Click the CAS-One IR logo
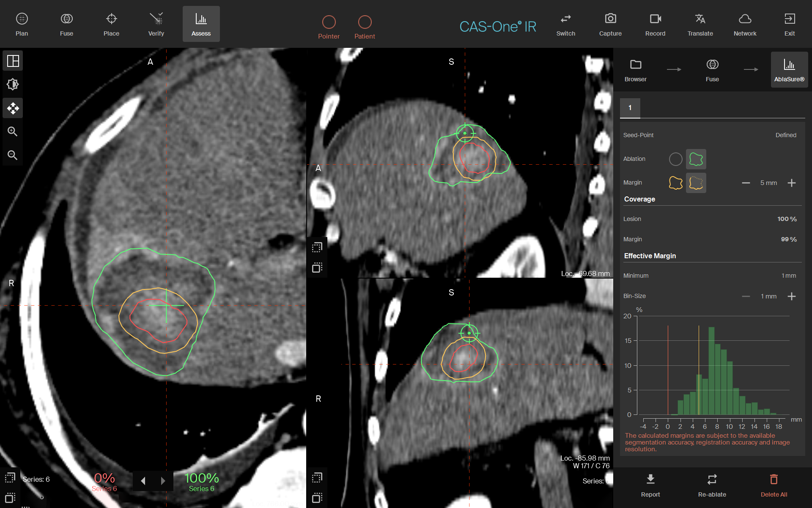This screenshot has height=508, width=812. point(498,27)
